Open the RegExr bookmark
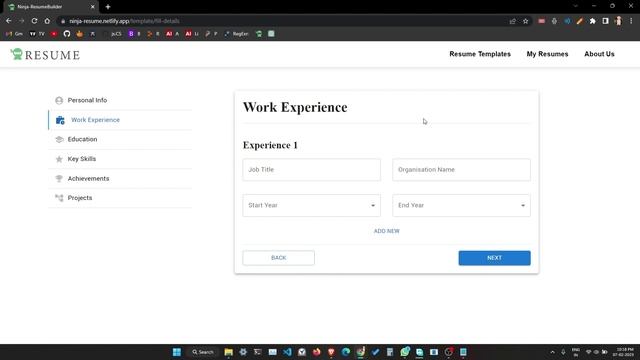The image size is (640, 360). [x=236, y=34]
